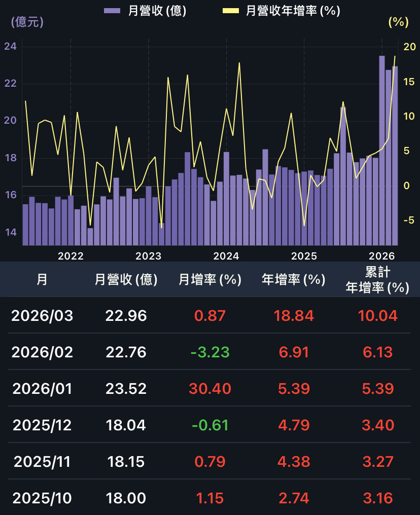420x515 pixels.
Task: Click the 10.04 cumulative growth value
Action: pos(377,316)
